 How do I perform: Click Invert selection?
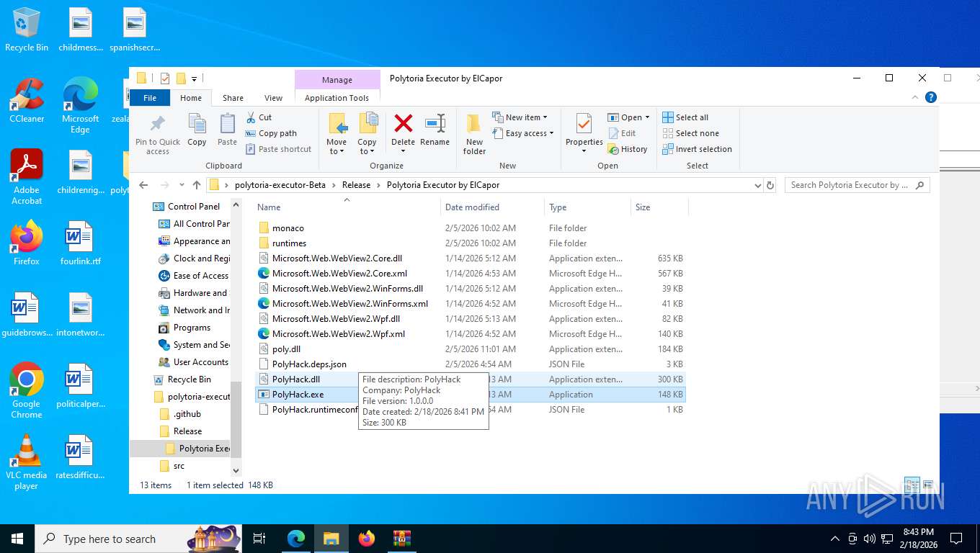(697, 149)
